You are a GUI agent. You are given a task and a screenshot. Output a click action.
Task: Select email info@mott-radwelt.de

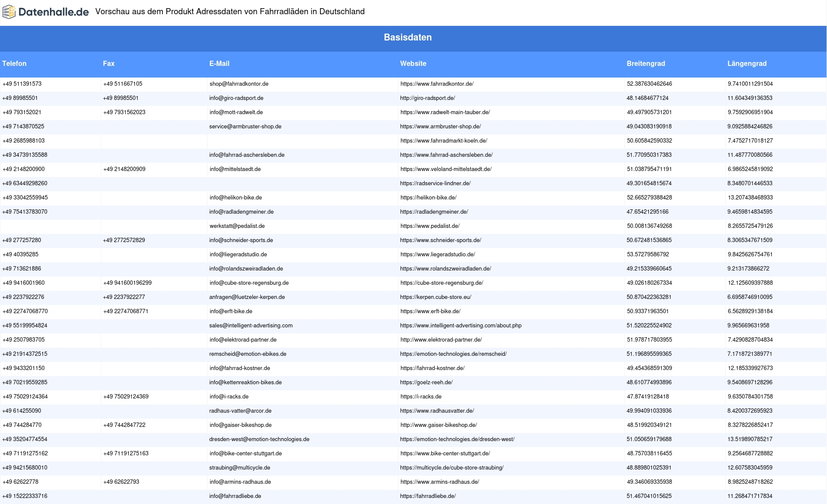coord(236,112)
